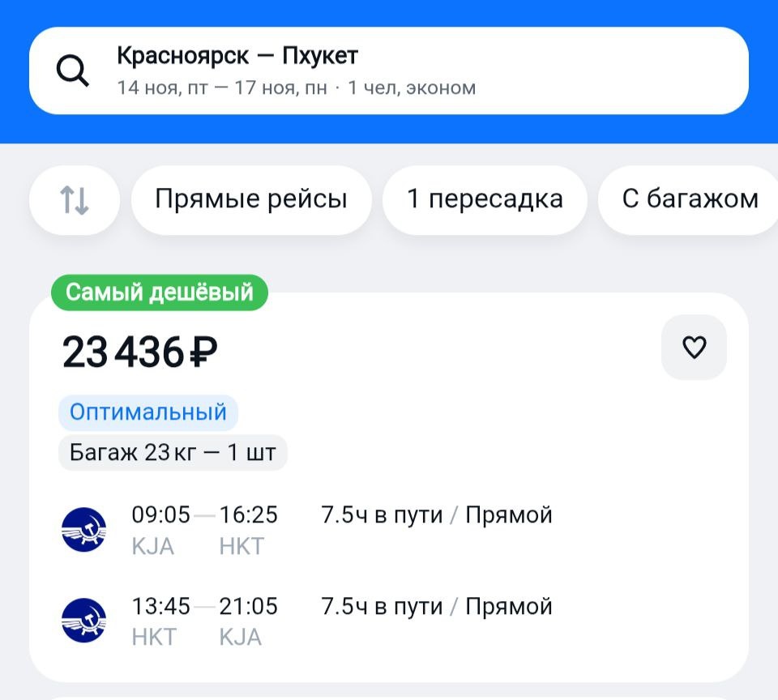The width and height of the screenshot is (778, 700).
Task: Open the sort arrows button
Action: pos(75,199)
